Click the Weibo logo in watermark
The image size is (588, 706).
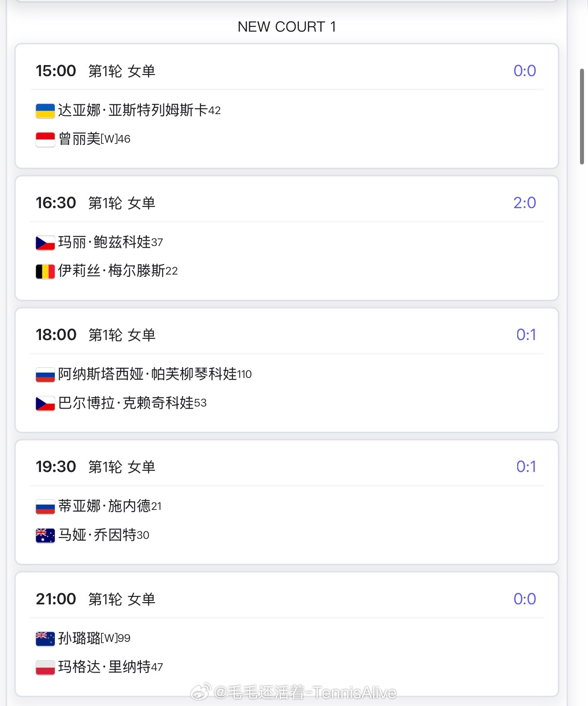[x=201, y=692]
